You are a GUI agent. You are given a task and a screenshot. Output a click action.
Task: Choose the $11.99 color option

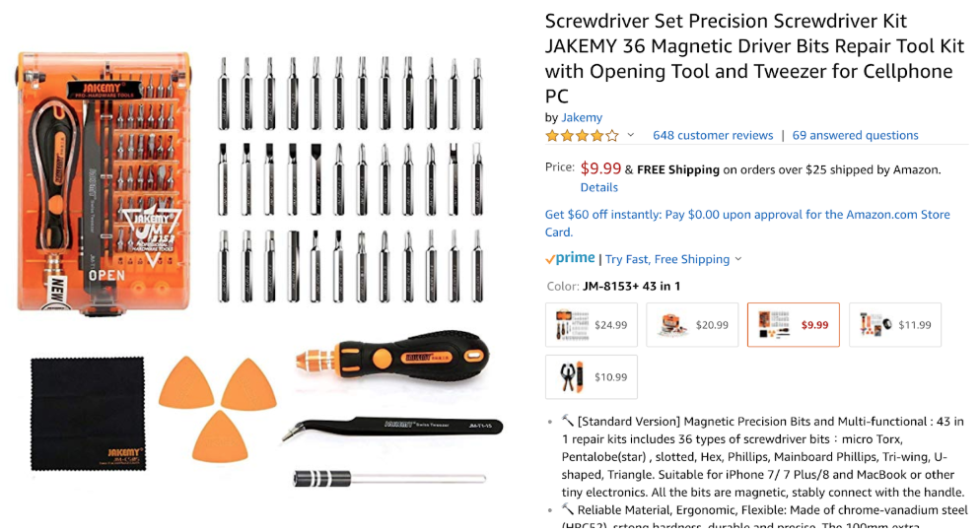(895, 325)
